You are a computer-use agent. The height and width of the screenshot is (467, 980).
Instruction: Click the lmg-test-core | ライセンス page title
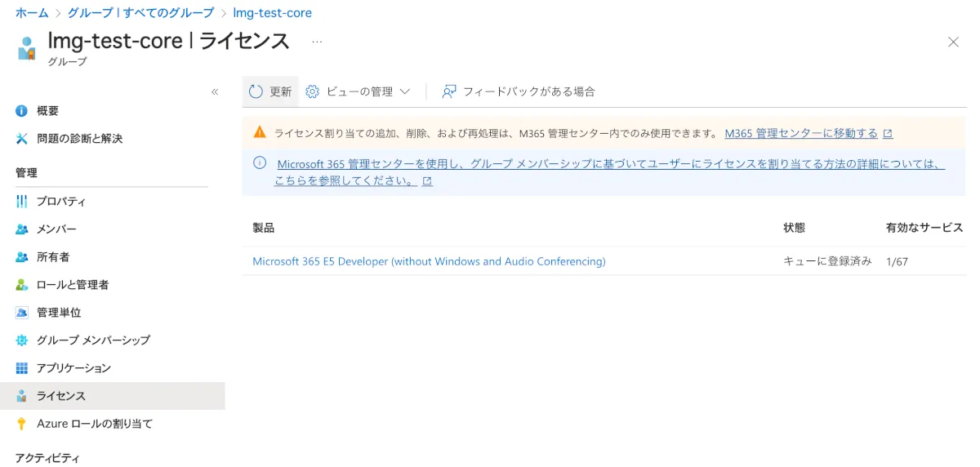(169, 41)
